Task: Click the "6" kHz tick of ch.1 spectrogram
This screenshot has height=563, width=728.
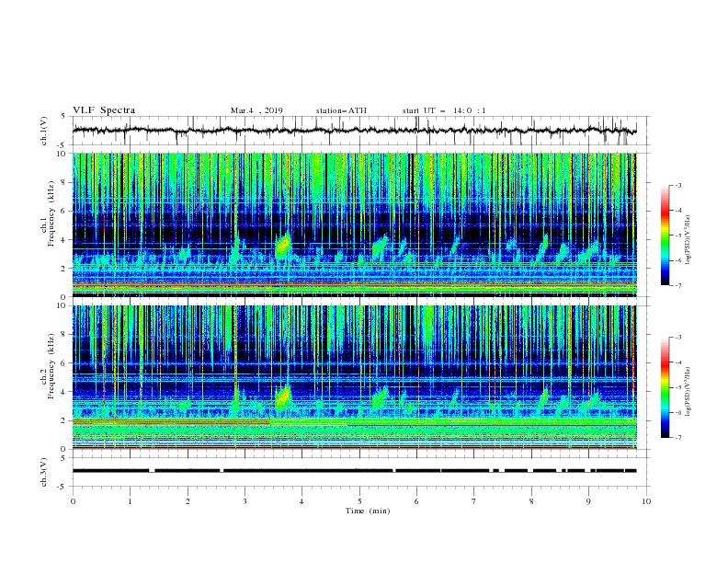Action: click(x=63, y=211)
